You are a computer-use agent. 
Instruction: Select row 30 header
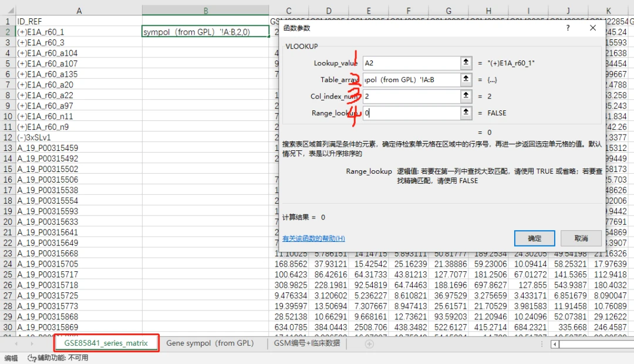8,327
